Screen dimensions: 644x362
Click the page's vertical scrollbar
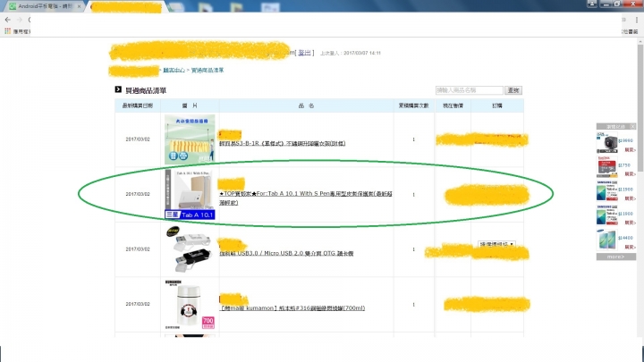[x=640, y=106]
